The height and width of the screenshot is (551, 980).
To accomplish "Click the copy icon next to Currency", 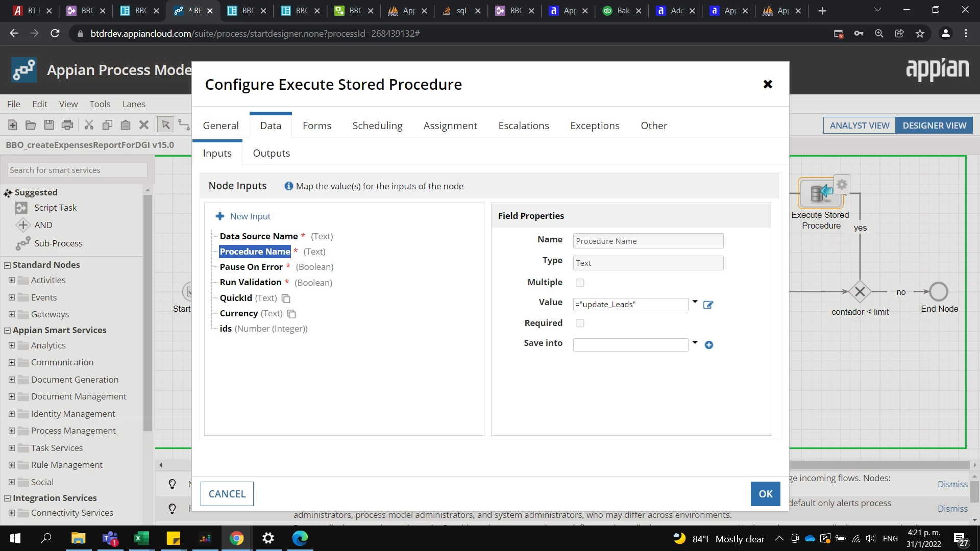I will (291, 314).
